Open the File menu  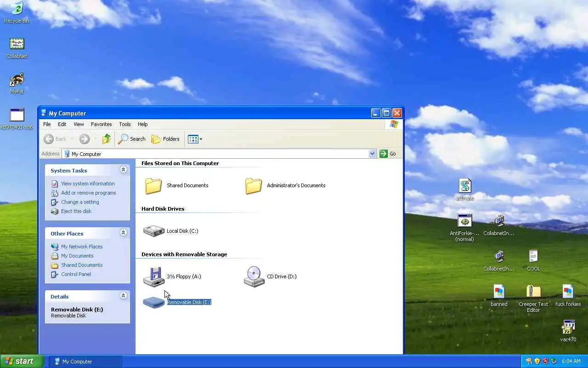tap(47, 124)
